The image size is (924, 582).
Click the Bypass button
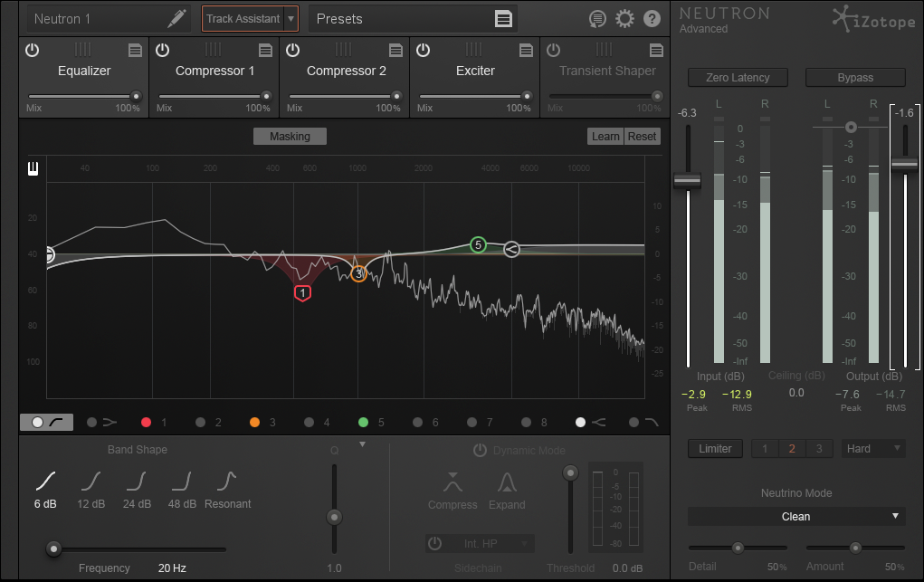tap(855, 77)
